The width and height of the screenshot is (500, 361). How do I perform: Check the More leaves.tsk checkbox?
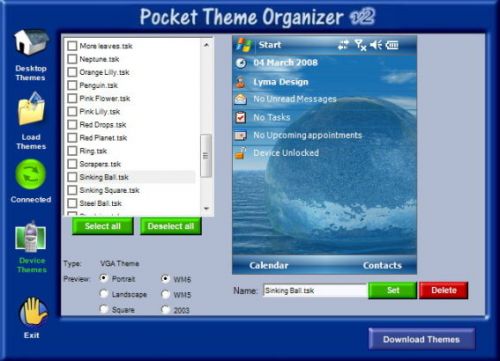pyautogui.click(x=72, y=46)
